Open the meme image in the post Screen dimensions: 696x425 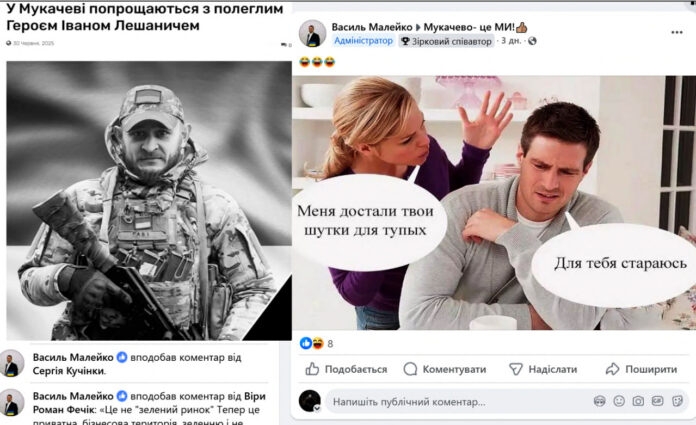pos(494,203)
